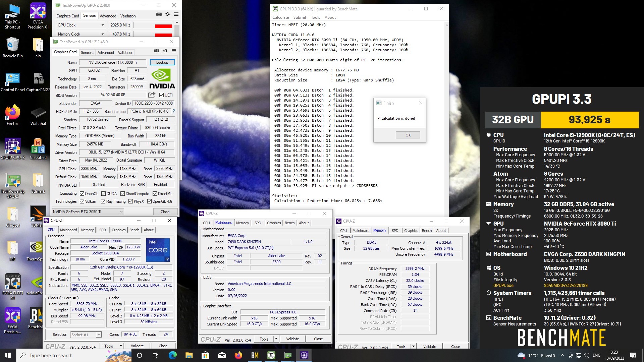Open notification center in system tray
Viewport: 644px width, 362px height.
633,355
